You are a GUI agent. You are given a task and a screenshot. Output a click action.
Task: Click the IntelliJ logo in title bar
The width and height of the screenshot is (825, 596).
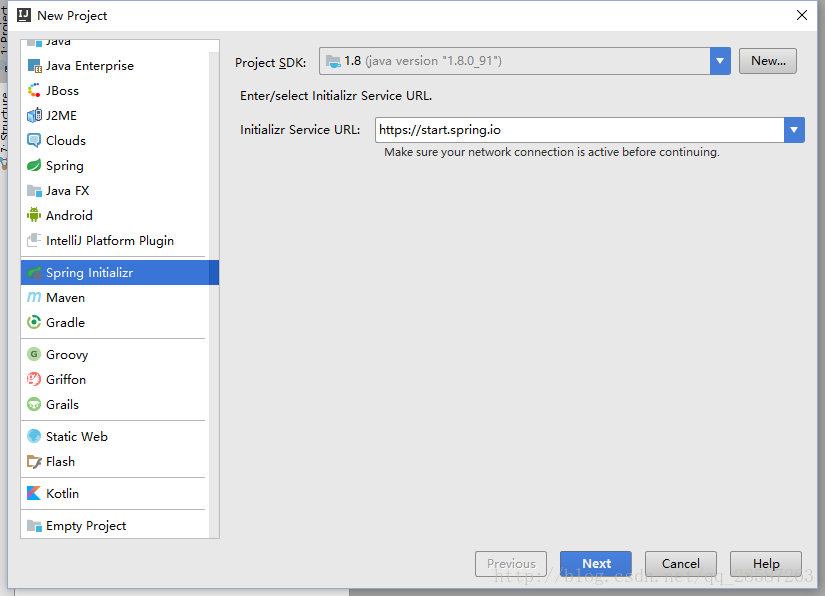(24, 15)
